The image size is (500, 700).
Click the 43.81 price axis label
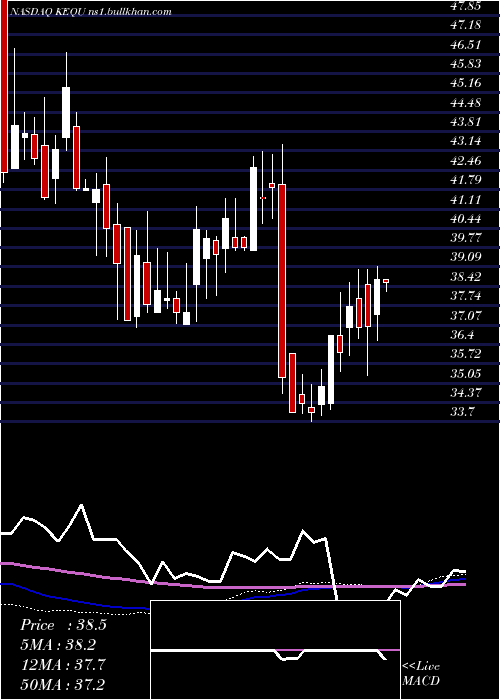click(x=467, y=121)
